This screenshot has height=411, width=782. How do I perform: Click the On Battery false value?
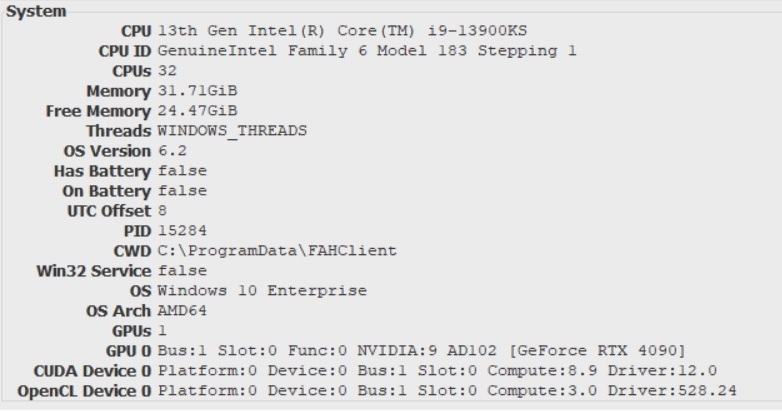[x=182, y=191]
